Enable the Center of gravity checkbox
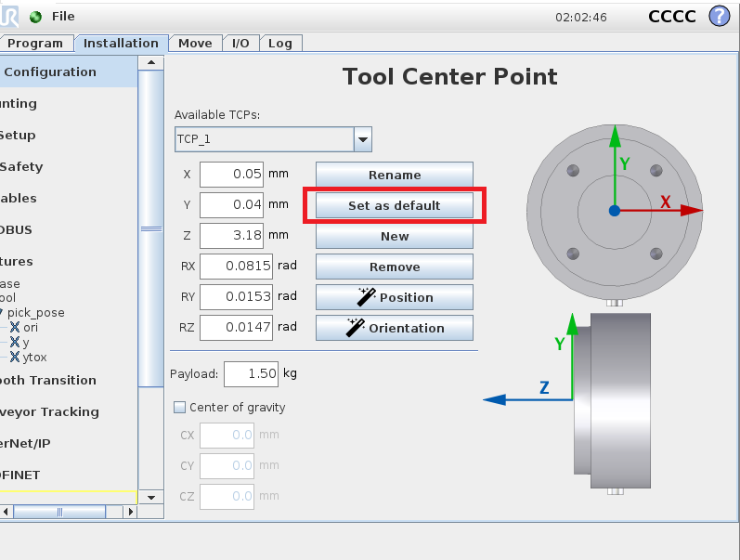The height and width of the screenshot is (560, 740). [180, 407]
